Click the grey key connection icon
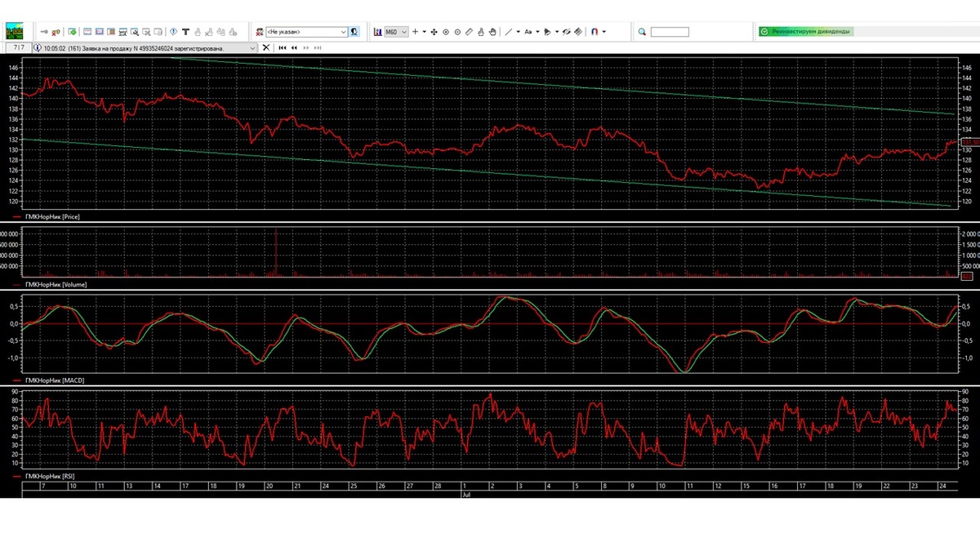 pyautogui.click(x=44, y=32)
